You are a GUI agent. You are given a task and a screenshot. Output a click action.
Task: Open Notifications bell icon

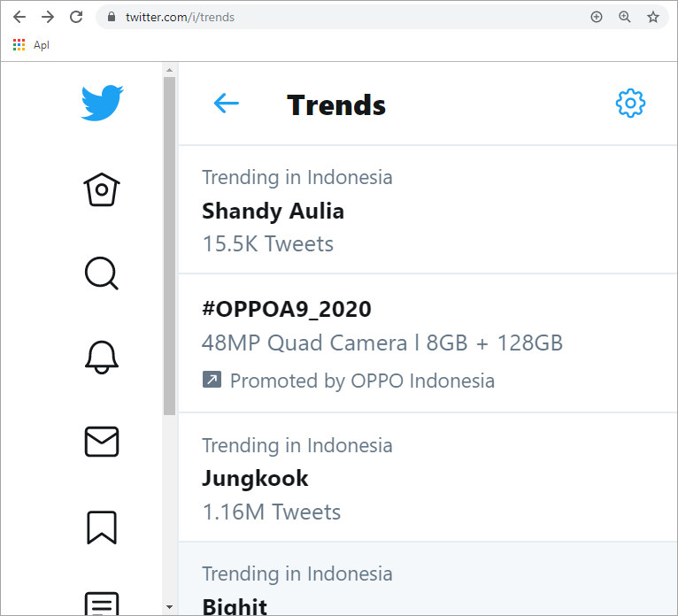pos(102,357)
